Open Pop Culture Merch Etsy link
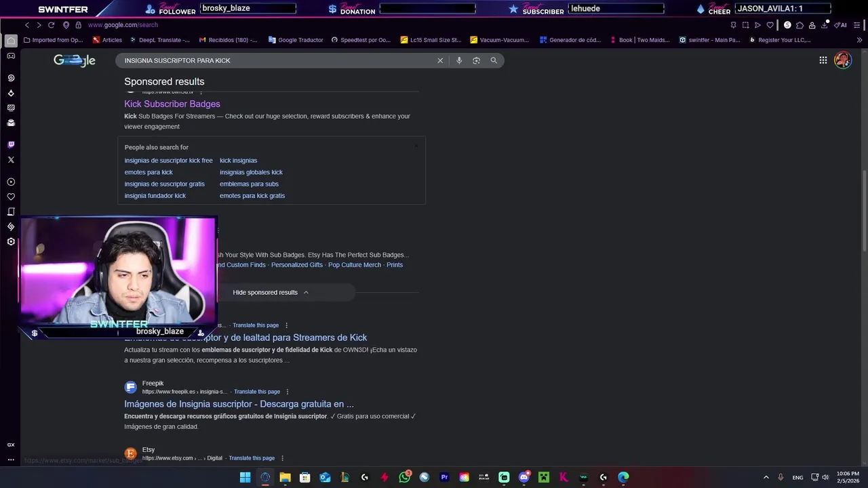This screenshot has height=488, width=868. (355, 265)
